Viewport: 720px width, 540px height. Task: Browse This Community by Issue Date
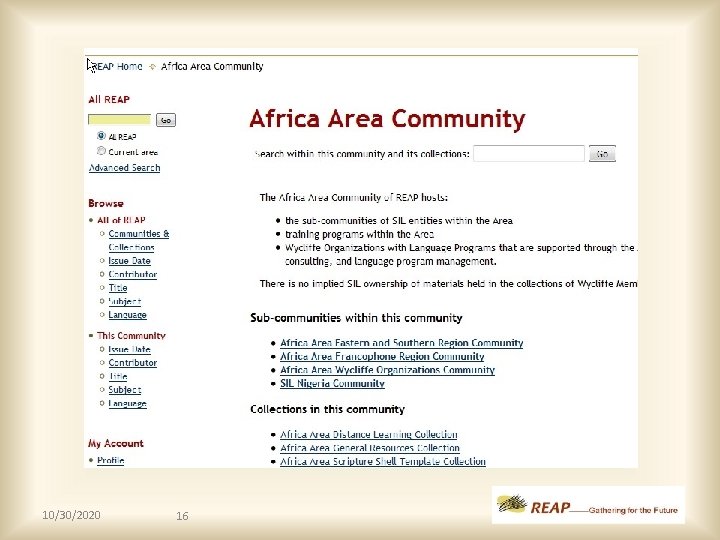tap(129, 349)
